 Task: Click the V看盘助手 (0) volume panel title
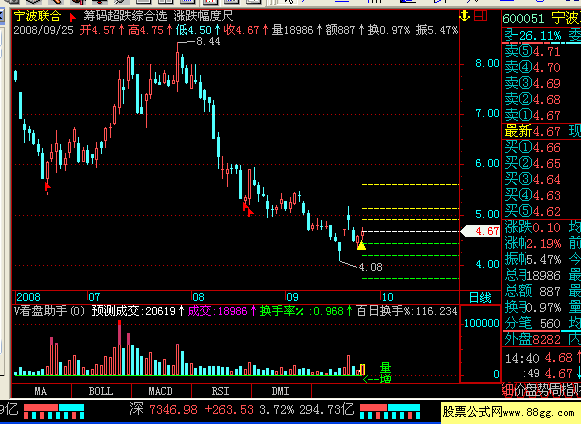(x=49, y=311)
